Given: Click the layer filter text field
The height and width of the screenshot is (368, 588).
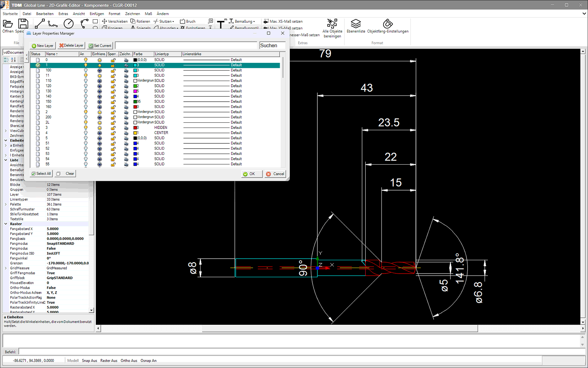Looking at the screenshot, I should tap(186, 46).
